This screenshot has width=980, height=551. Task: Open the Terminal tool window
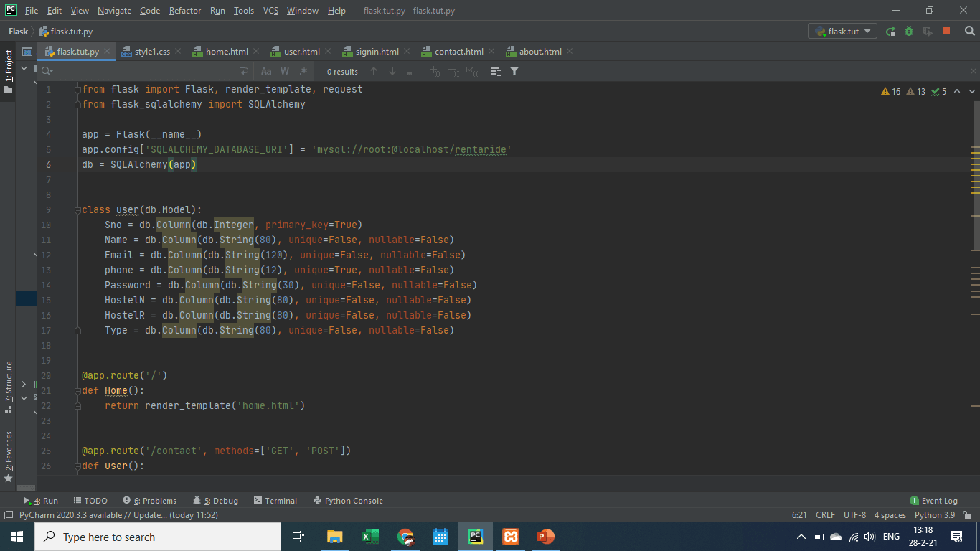click(275, 501)
